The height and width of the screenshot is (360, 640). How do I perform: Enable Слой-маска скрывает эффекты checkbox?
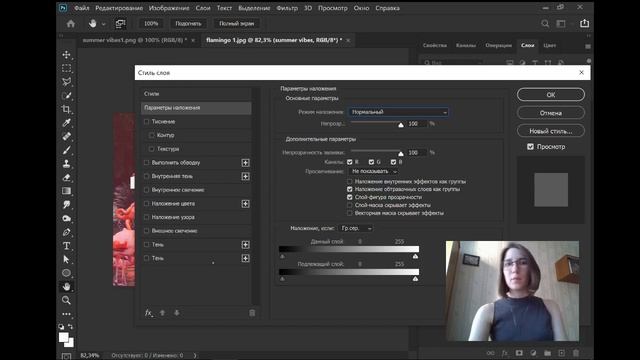point(349,205)
